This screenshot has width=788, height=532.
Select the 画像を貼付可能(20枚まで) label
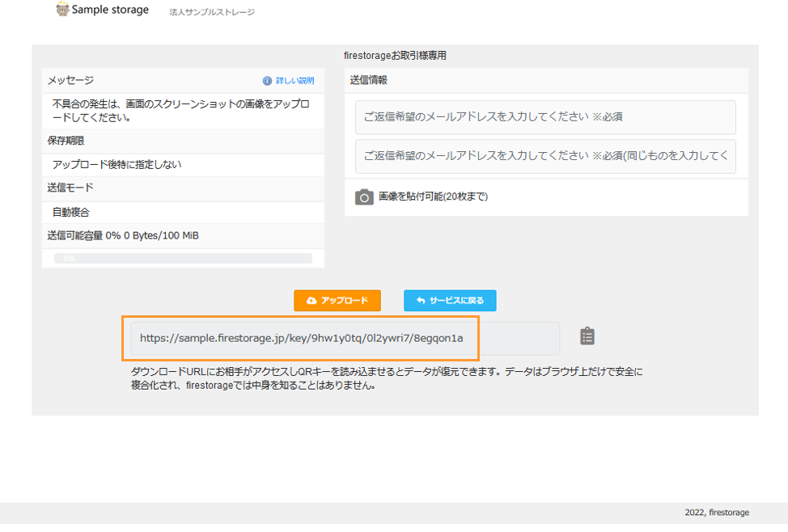tap(433, 197)
